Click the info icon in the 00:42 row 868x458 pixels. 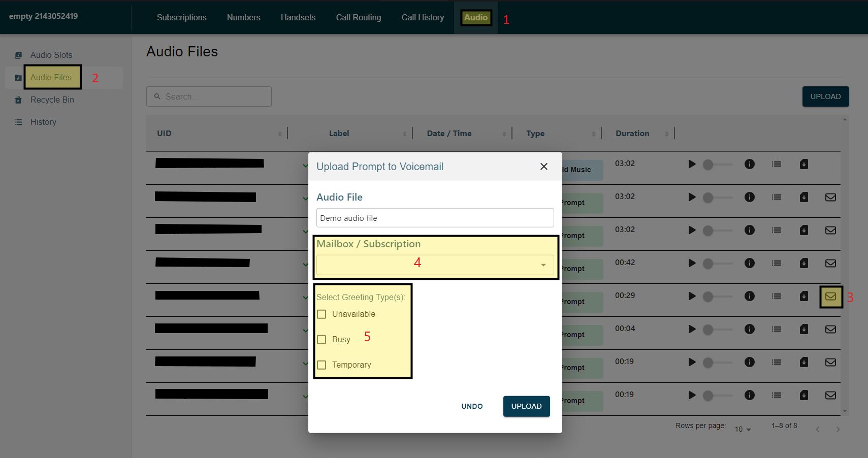(x=749, y=263)
